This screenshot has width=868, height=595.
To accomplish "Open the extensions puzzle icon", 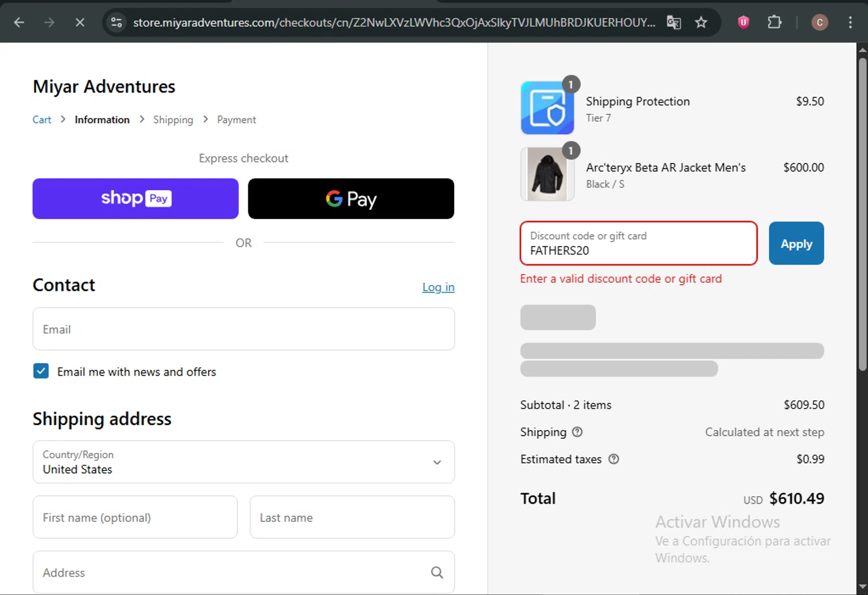I will pyautogui.click(x=774, y=23).
